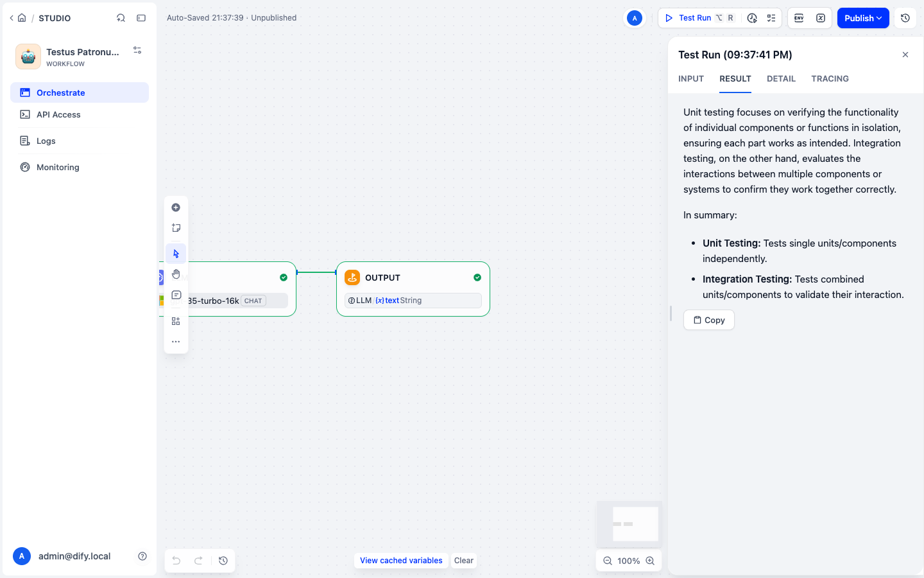Open Monitoring in the sidebar
924x578 pixels.
tap(80, 167)
